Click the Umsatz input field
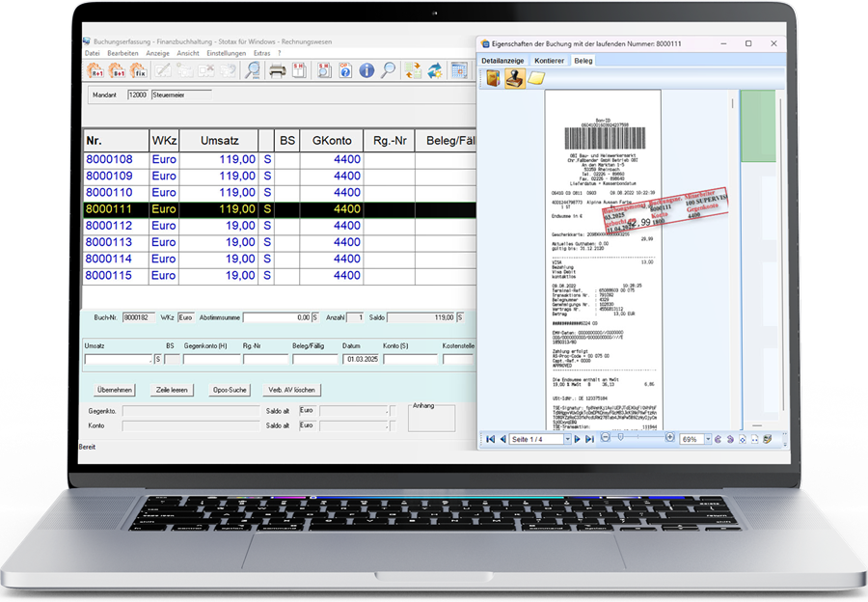This screenshot has height=602, width=868. point(118,360)
